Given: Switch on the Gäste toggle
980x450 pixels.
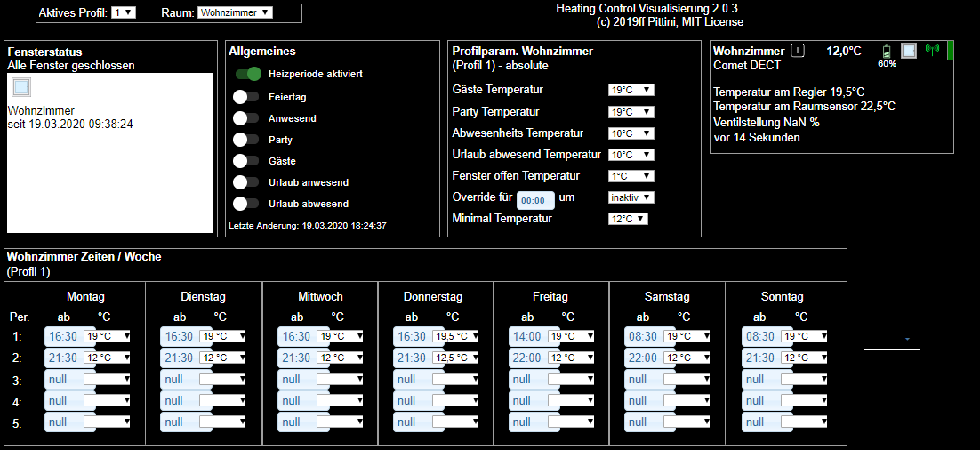Looking at the screenshot, I should [x=245, y=161].
